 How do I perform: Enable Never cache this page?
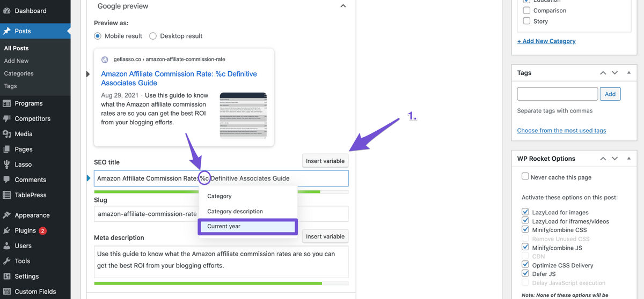point(525,176)
